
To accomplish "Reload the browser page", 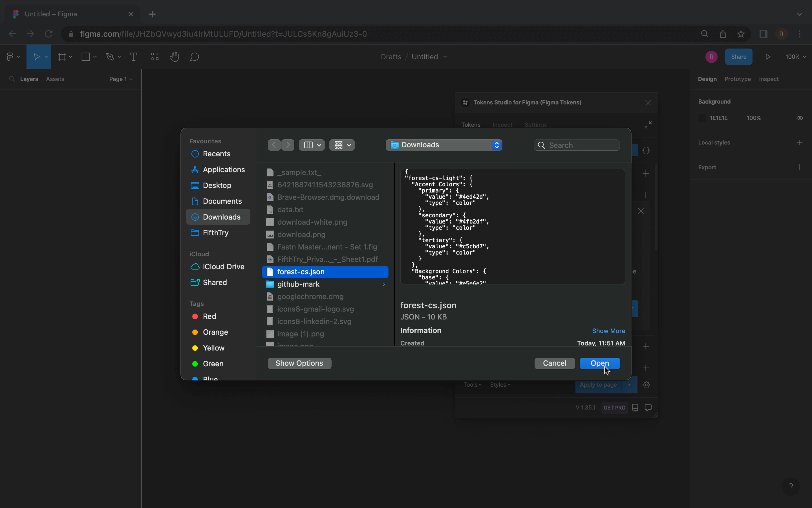I will click(x=49, y=34).
